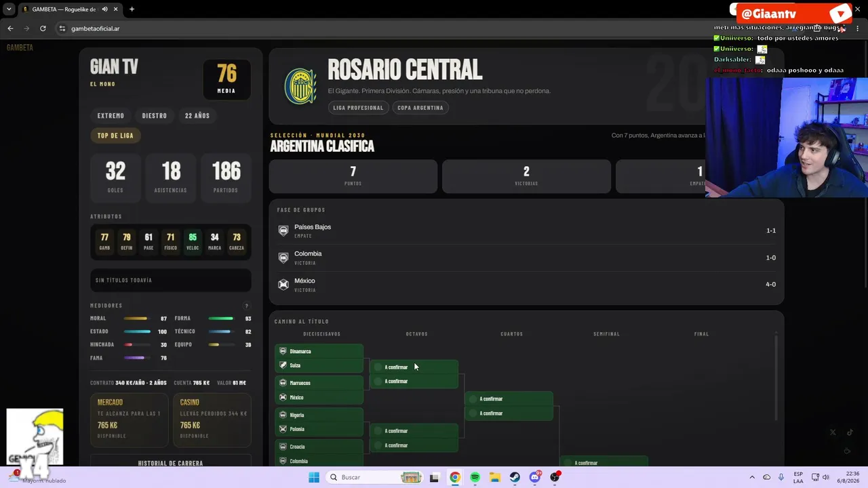This screenshot has width=868, height=488.
Task: Mute the GAMBETA tab via its speaker icon
Action: pos(104,9)
